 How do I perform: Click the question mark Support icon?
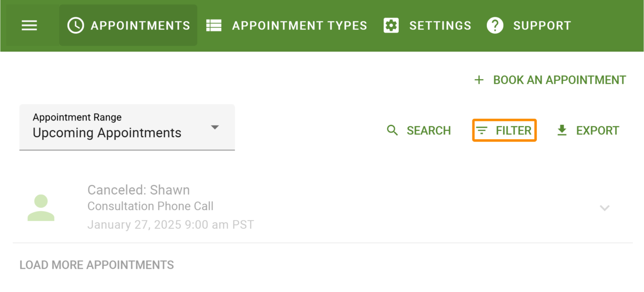(495, 25)
